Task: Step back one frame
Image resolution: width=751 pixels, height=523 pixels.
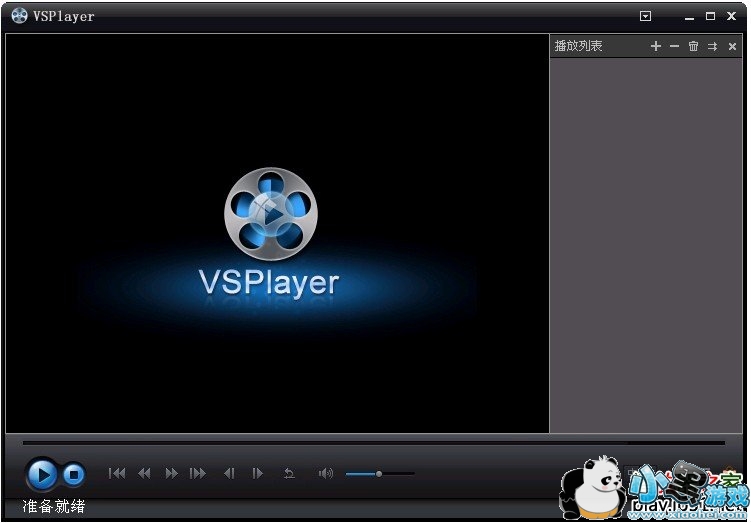Action: [x=229, y=474]
